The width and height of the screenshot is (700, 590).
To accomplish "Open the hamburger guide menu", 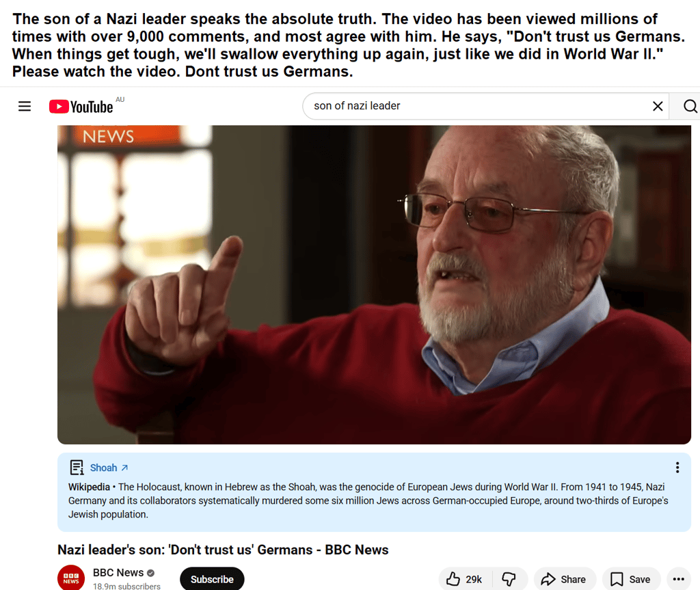I will (25, 106).
